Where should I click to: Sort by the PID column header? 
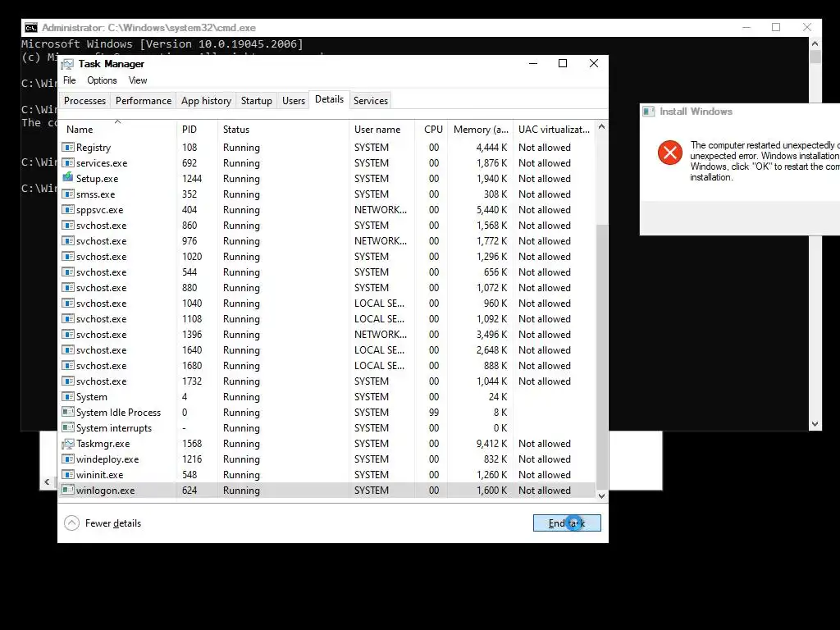[197, 129]
